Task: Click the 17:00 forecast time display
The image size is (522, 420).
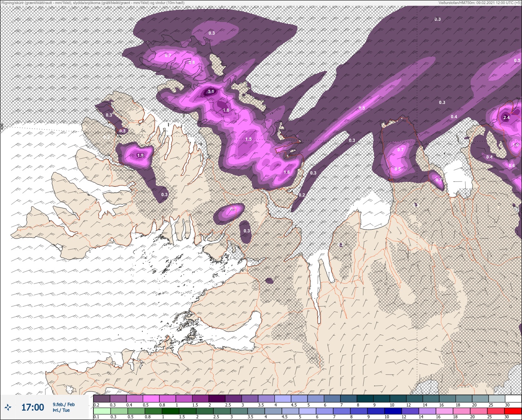Action: 33,407
